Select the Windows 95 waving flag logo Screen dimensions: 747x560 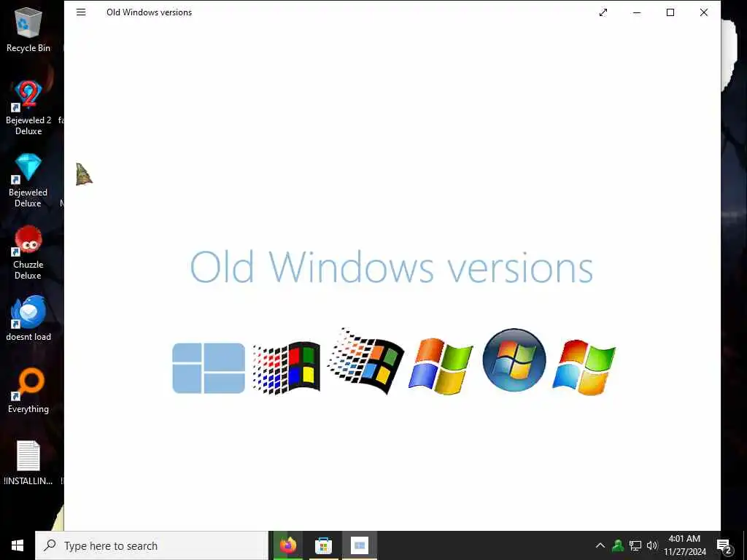coord(366,361)
